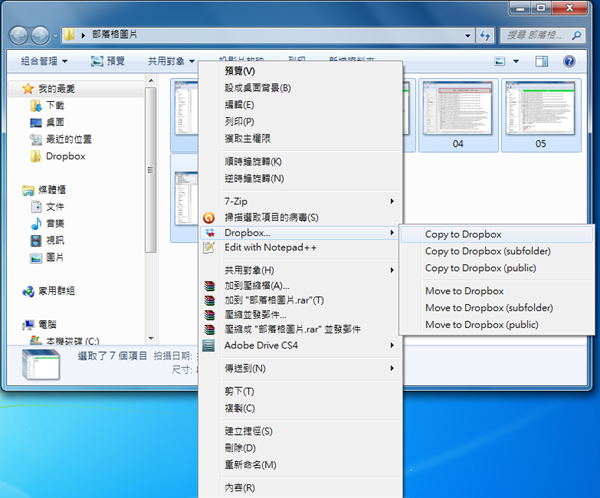The image size is (600, 498).
Task: Open the view options dropdown arrow
Action: (516, 61)
